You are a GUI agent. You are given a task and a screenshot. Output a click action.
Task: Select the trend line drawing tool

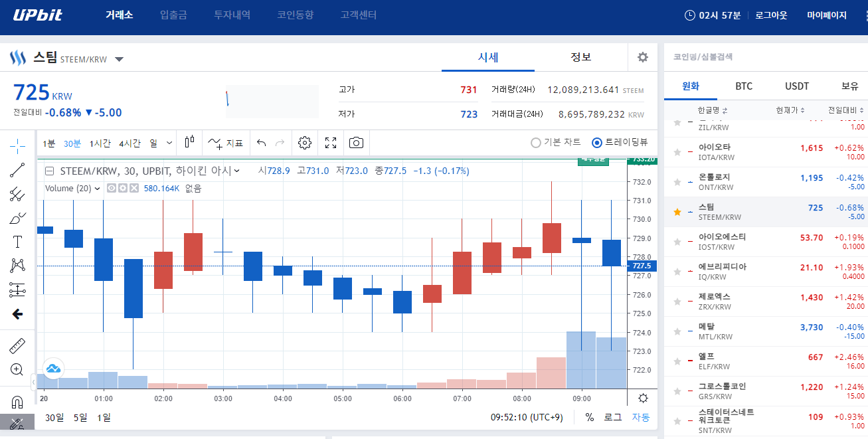[17, 170]
